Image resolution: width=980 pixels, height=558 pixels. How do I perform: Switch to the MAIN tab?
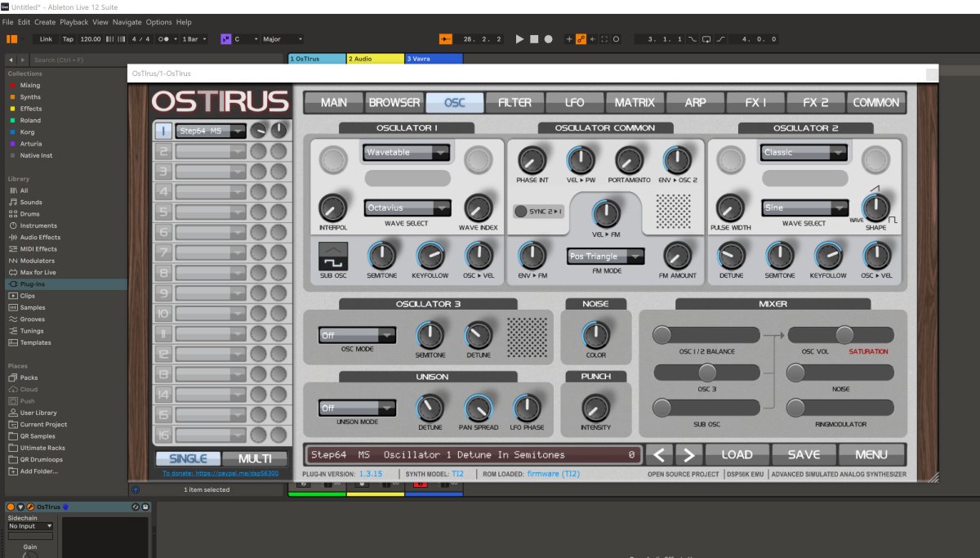pyautogui.click(x=334, y=102)
